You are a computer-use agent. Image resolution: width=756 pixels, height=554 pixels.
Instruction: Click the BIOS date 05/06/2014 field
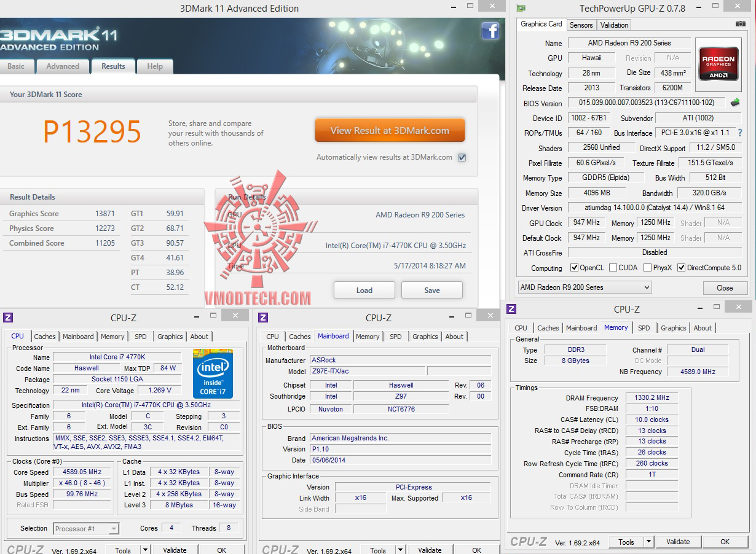400,460
